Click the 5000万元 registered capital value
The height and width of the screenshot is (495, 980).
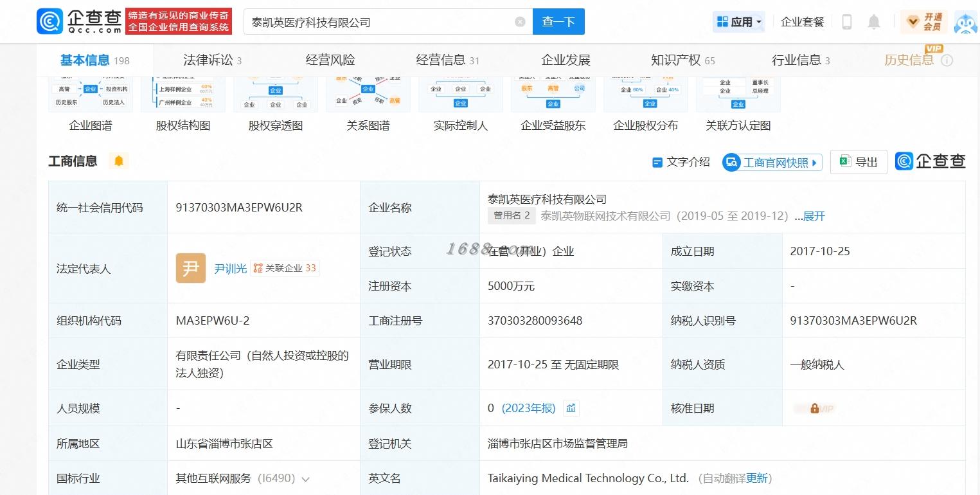pyautogui.click(x=511, y=286)
